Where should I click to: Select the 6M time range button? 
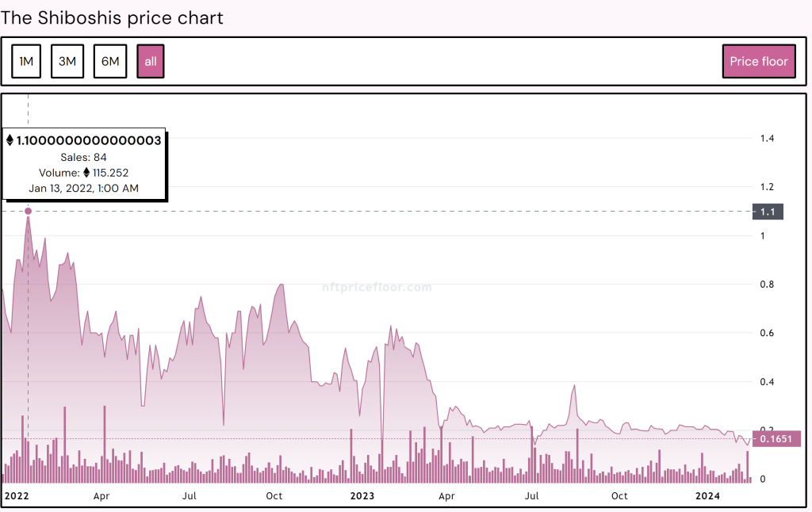pos(110,61)
